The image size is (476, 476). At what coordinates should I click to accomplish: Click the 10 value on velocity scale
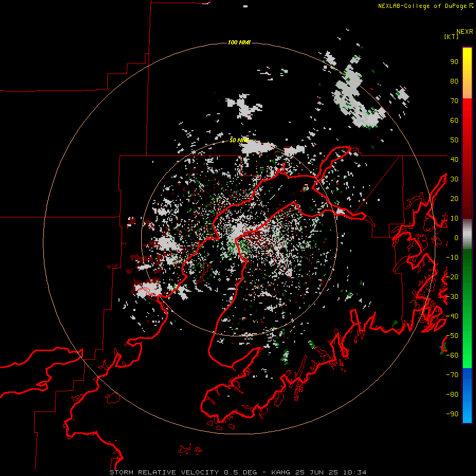point(454,218)
